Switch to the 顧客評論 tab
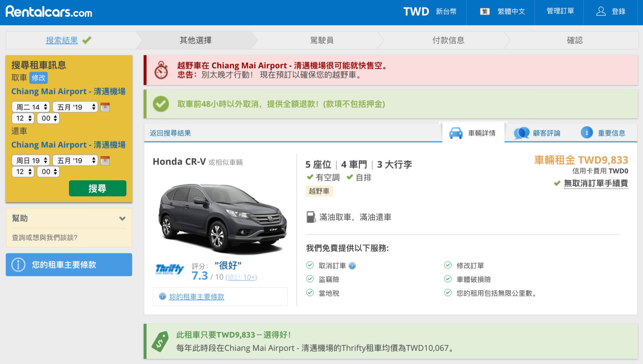Screen dimensions: 643x364 (538, 133)
